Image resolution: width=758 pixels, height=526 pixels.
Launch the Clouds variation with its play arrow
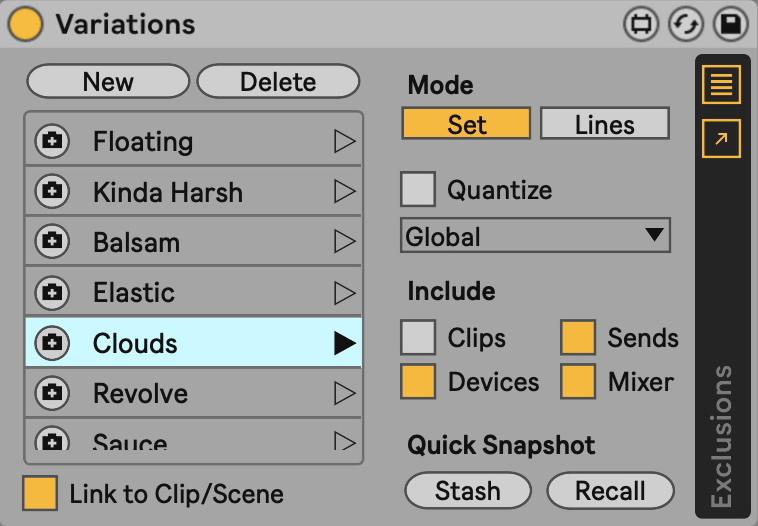(x=344, y=344)
